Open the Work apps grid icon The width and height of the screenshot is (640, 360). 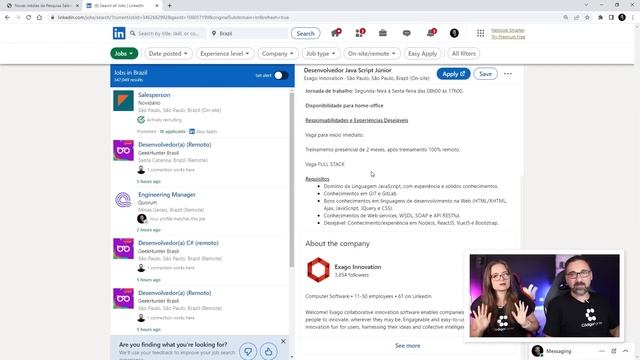(480, 33)
